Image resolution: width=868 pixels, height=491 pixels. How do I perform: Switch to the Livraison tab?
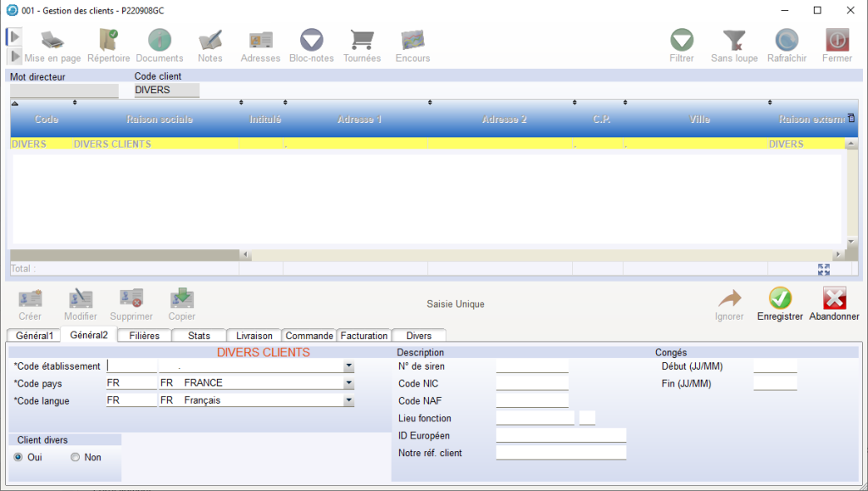(x=254, y=336)
